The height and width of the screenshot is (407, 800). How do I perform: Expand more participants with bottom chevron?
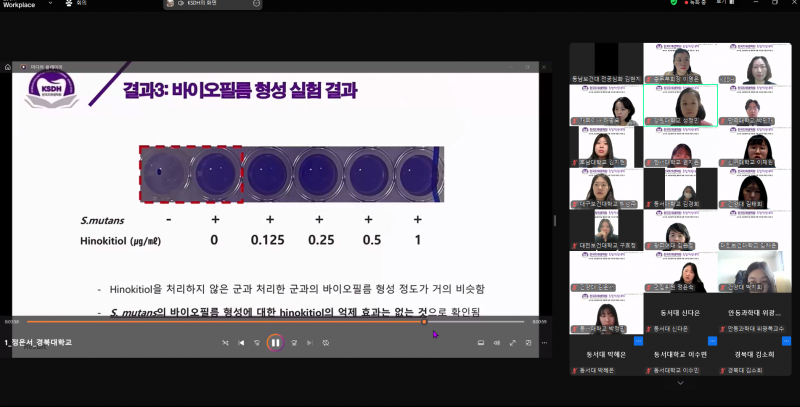coord(680,382)
